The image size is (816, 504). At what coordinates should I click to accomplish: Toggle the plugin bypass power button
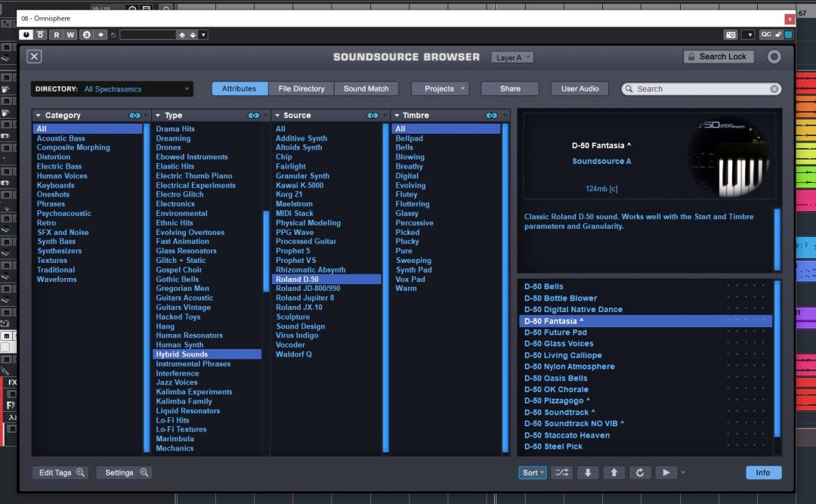[x=26, y=35]
